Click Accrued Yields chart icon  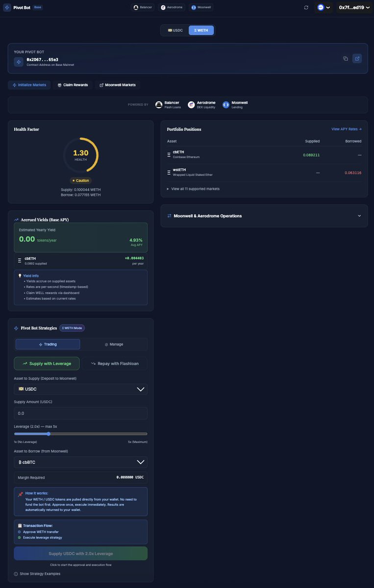tap(17, 220)
